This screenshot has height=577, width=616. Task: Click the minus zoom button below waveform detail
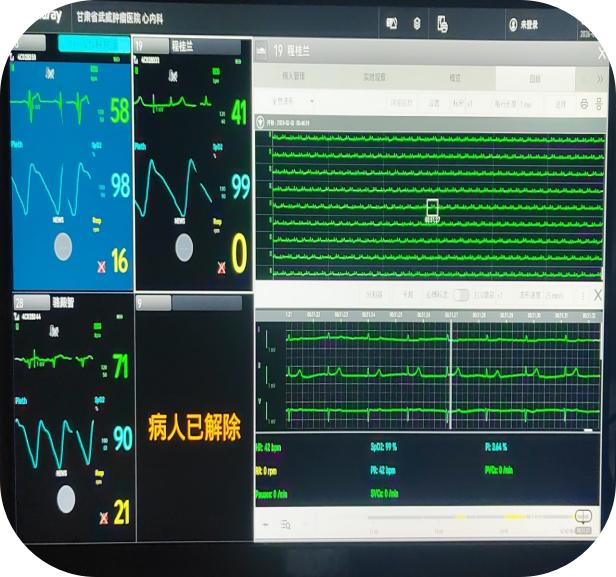coord(266,524)
